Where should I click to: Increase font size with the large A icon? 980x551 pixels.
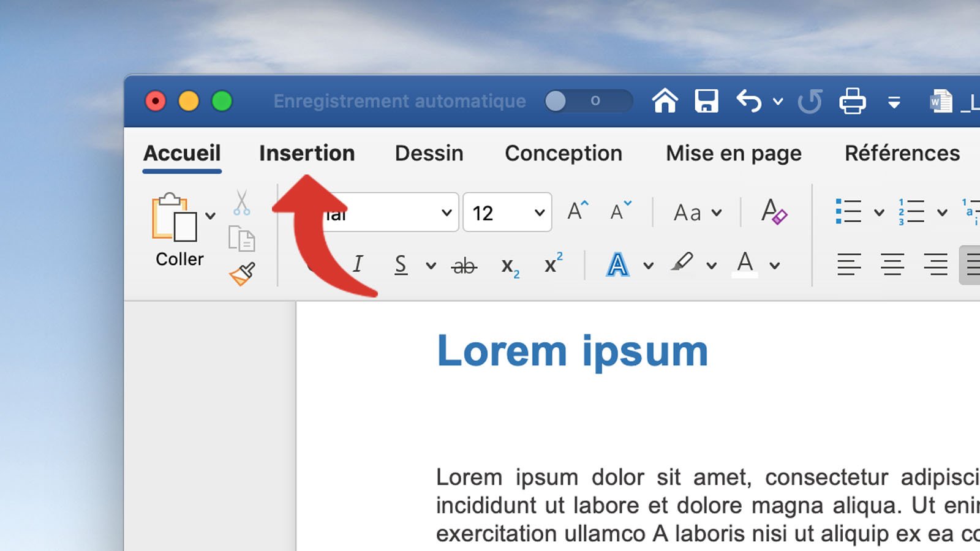tap(575, 211)
